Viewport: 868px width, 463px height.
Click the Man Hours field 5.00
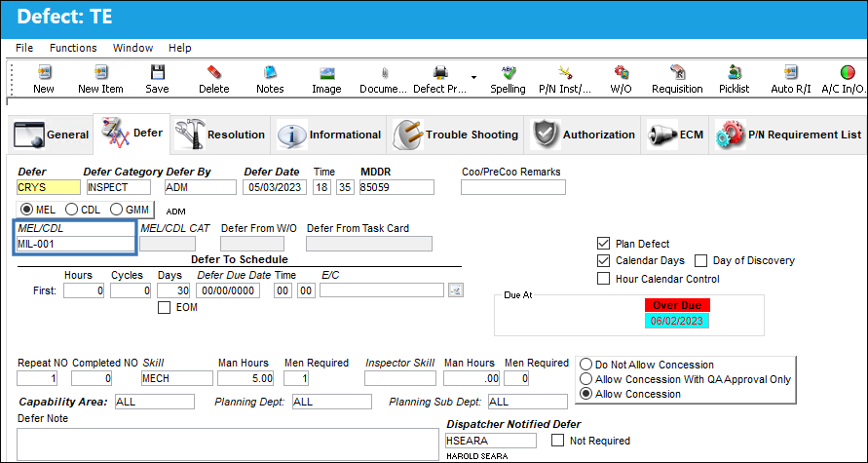point(247,378)
